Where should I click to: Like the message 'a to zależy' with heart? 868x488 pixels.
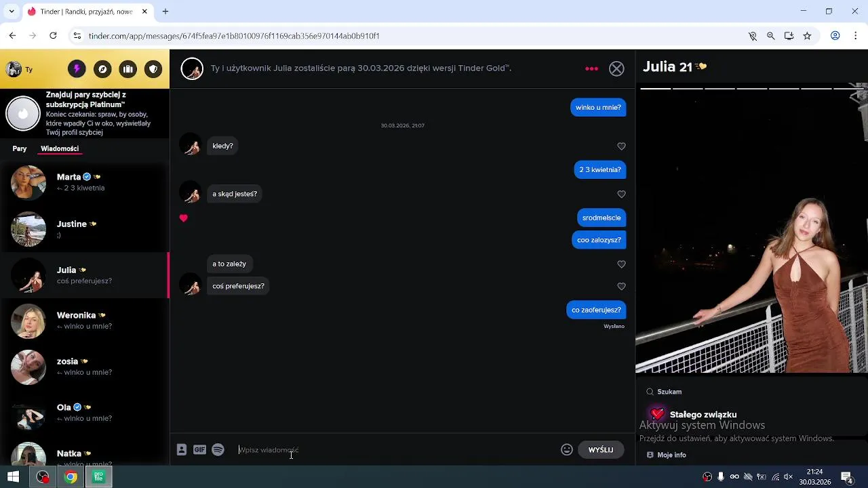pyautogui.click(x=621, y=264)
